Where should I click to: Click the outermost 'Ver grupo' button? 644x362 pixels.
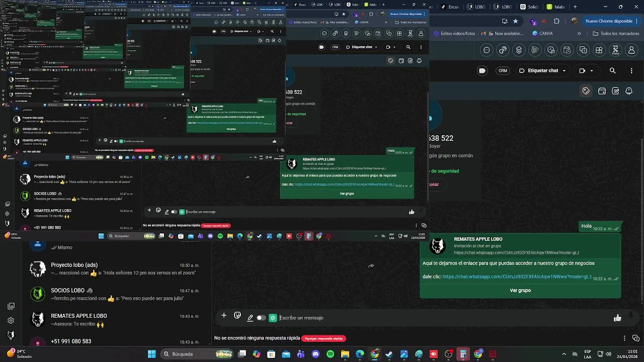520,291
